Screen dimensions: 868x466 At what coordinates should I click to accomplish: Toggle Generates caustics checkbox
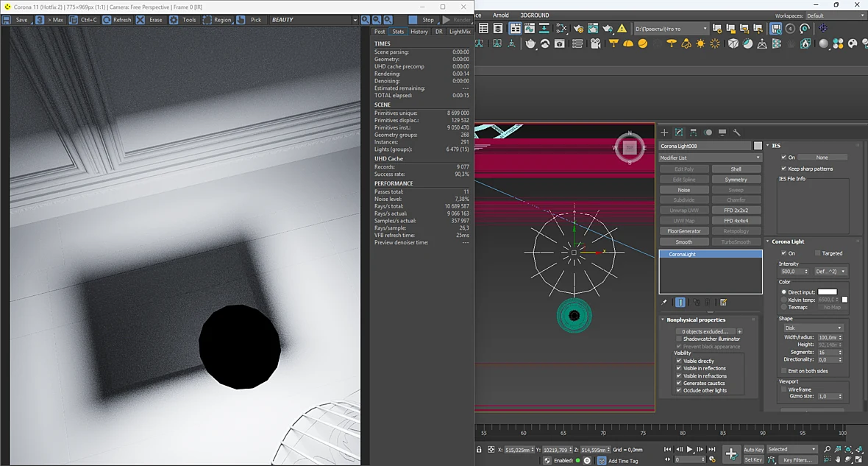click(x=679, y=383)
